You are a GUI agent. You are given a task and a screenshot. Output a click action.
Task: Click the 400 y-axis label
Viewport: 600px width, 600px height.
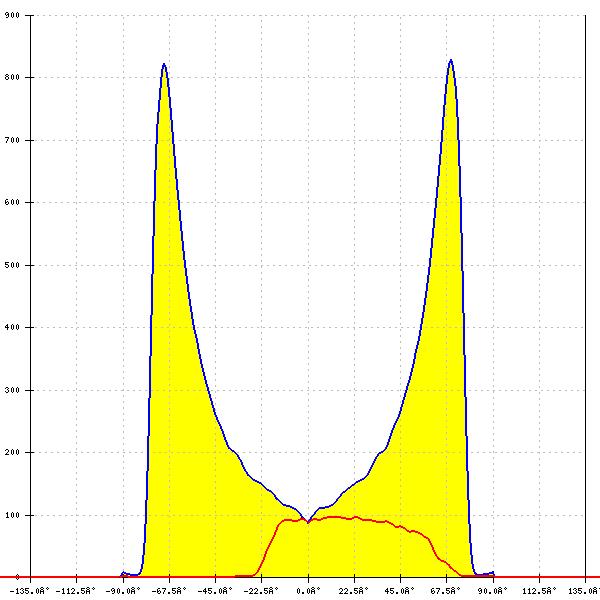[12, 327]
